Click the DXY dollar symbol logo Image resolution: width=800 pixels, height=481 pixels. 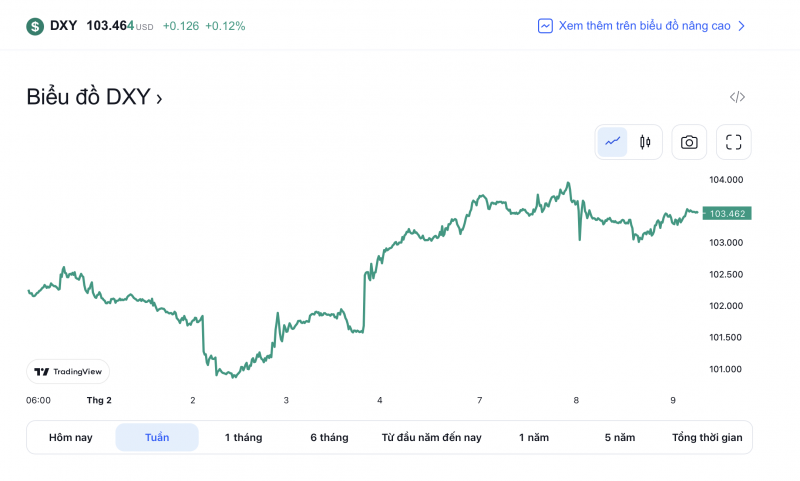click(35, 26)
